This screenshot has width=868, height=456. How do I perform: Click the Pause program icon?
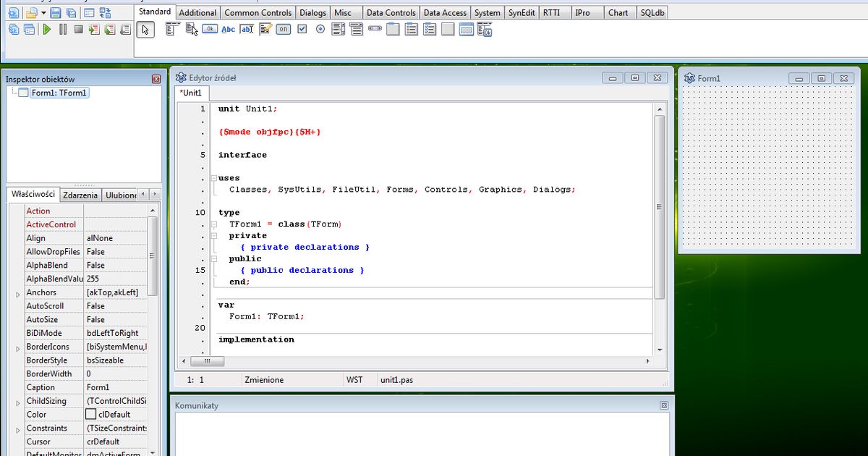[x=62, y=29]
